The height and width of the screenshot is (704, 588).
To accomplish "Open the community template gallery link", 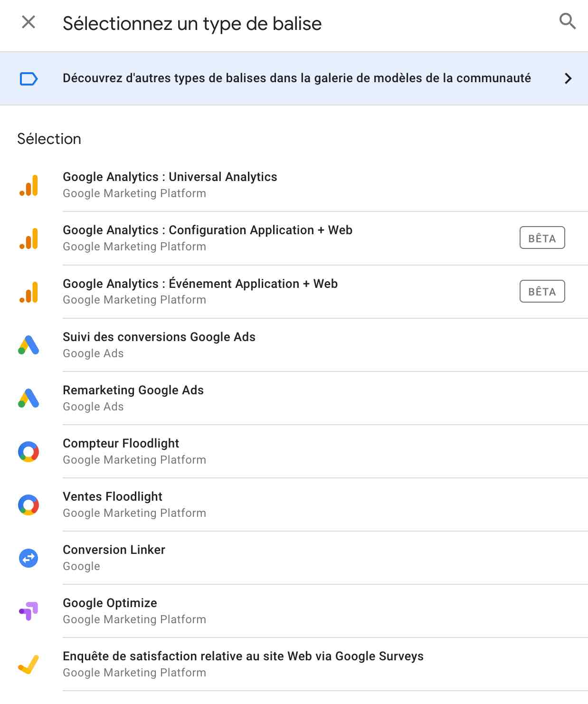I will click(x=296, y=78).
